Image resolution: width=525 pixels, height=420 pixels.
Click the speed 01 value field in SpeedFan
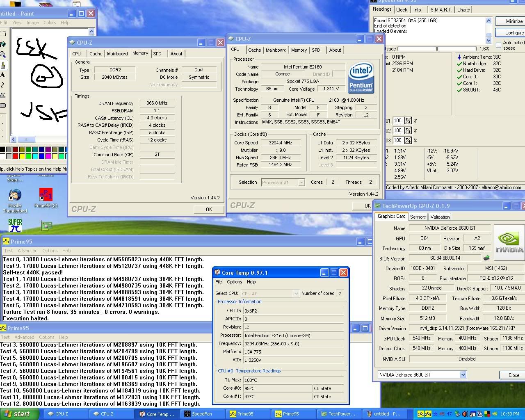[x=397, y=121]
